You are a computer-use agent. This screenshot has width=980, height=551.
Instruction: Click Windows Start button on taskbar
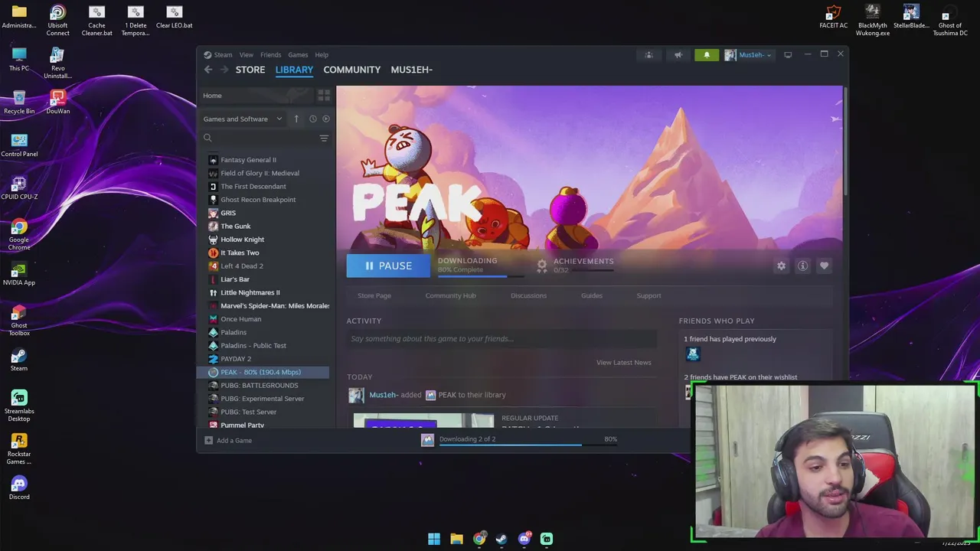point(434,539)
